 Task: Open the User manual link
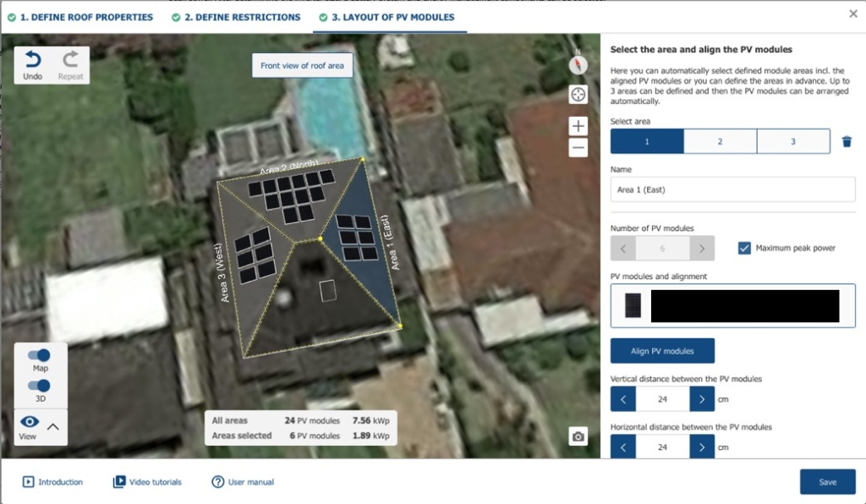(x=246, y=482)
